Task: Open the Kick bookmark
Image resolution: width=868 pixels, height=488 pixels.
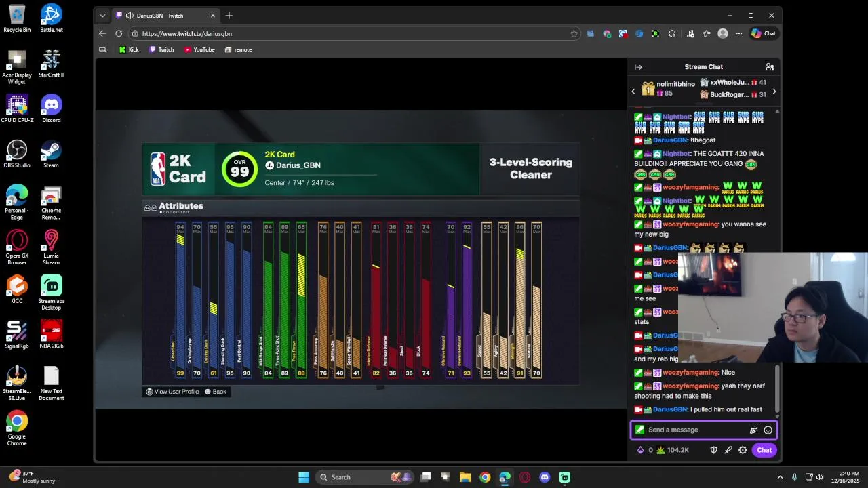Action: pos(129,49)
